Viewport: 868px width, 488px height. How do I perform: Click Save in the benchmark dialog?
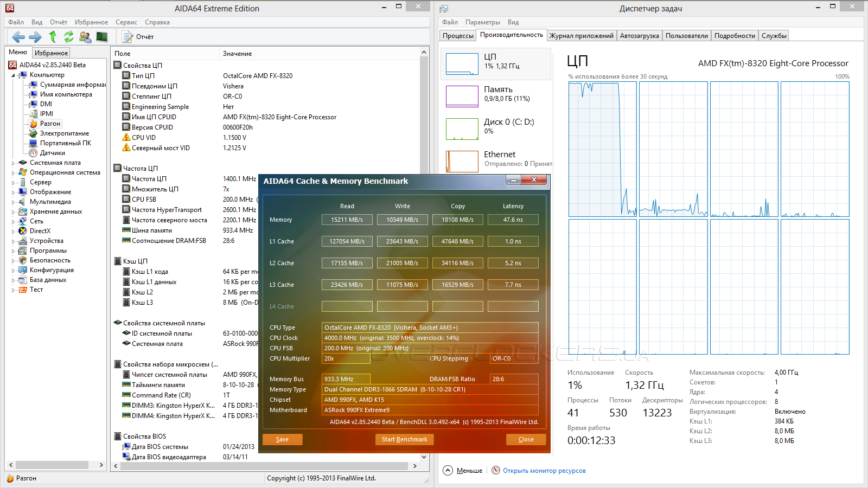[x=282, y=439]
